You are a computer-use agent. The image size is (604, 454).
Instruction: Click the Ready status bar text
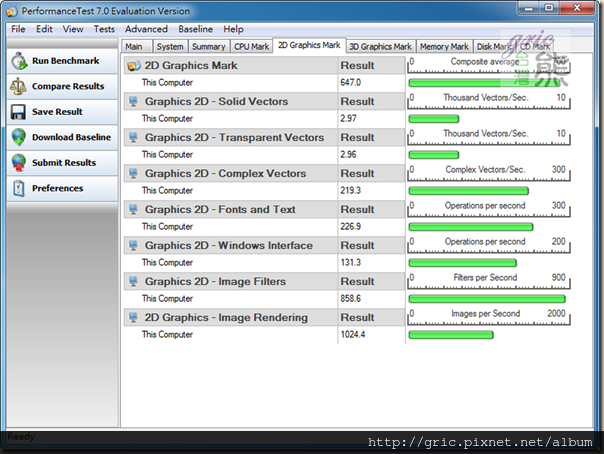coord(21,437)
